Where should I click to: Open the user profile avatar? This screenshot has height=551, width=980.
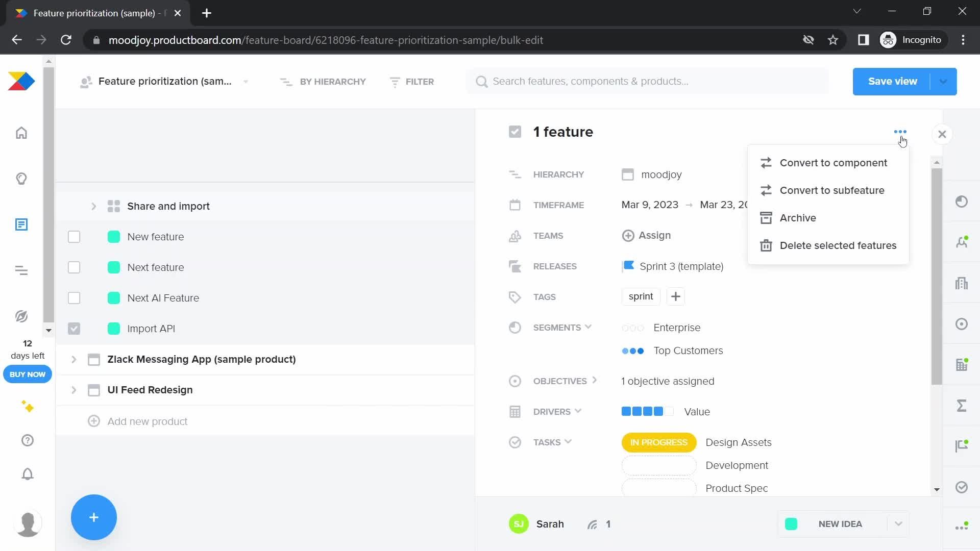[x=28, y=523]
